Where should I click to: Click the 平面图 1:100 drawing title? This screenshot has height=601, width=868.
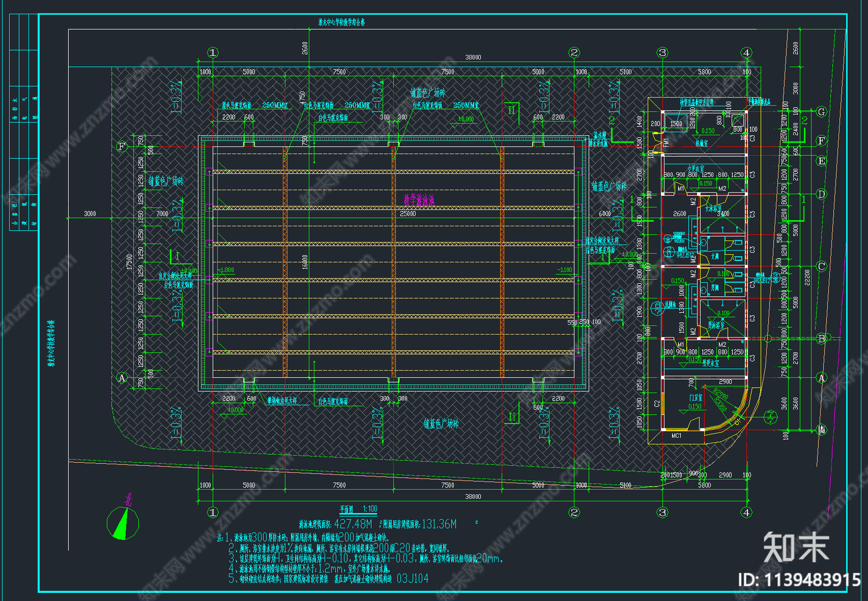click(x=359, y=509)
